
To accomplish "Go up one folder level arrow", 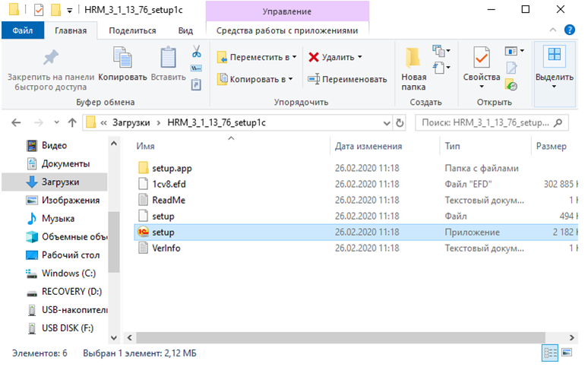I will pos(73,122).
